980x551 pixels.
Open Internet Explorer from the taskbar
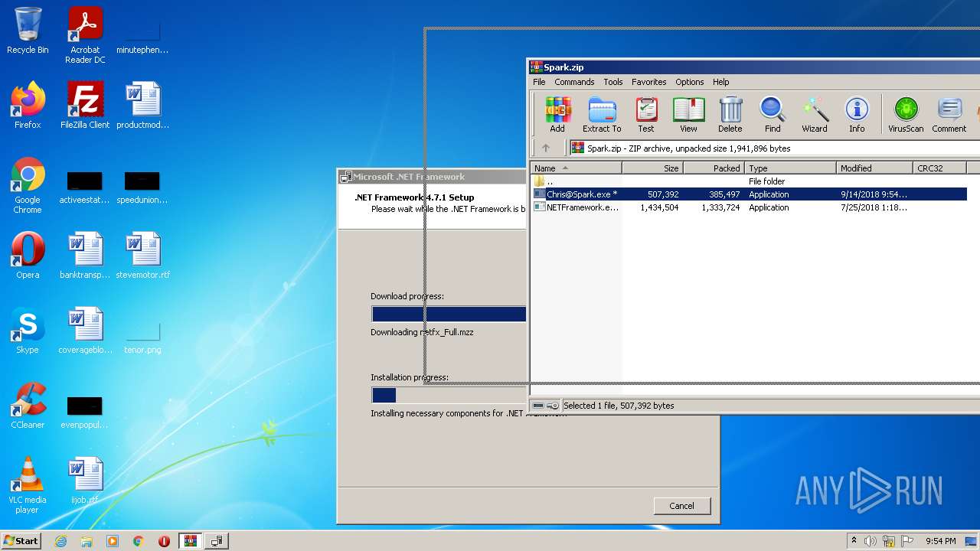coord(60,541)
